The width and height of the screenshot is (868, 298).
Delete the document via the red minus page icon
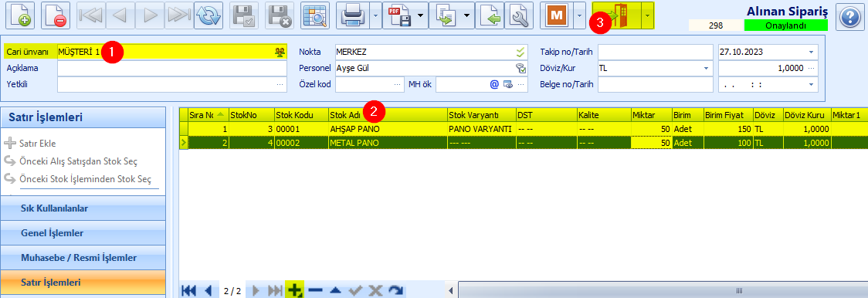click(56, 16)
